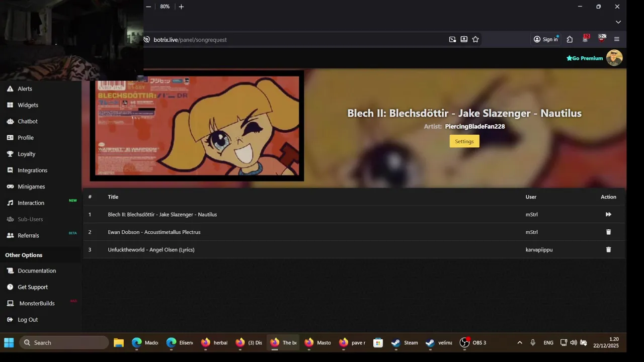Click the botrix.live address bar
Viewport: 644px width, 362px height.
point(297,40)
